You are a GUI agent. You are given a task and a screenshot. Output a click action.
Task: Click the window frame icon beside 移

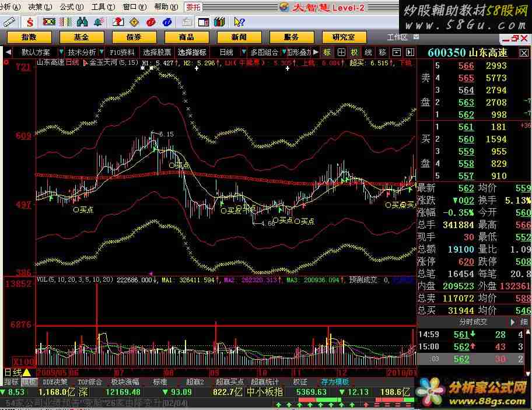[396, 52]
